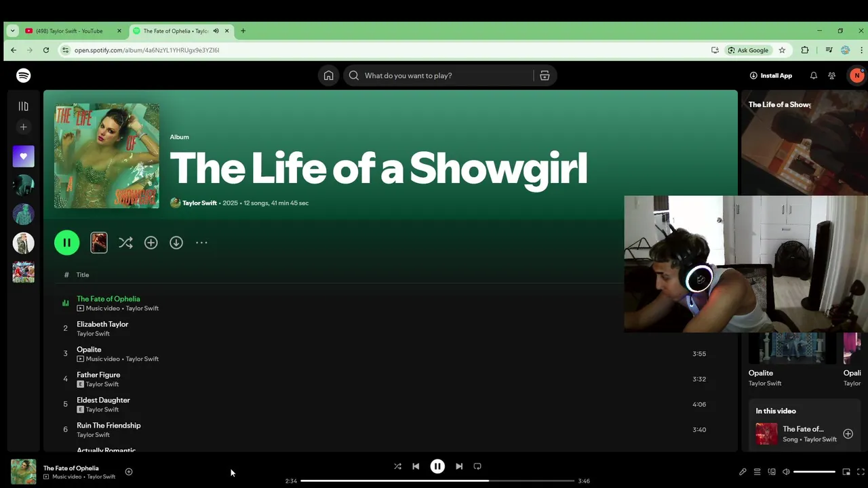Switch to the Taylor Swift YouTube tab

tap(73, 30)
